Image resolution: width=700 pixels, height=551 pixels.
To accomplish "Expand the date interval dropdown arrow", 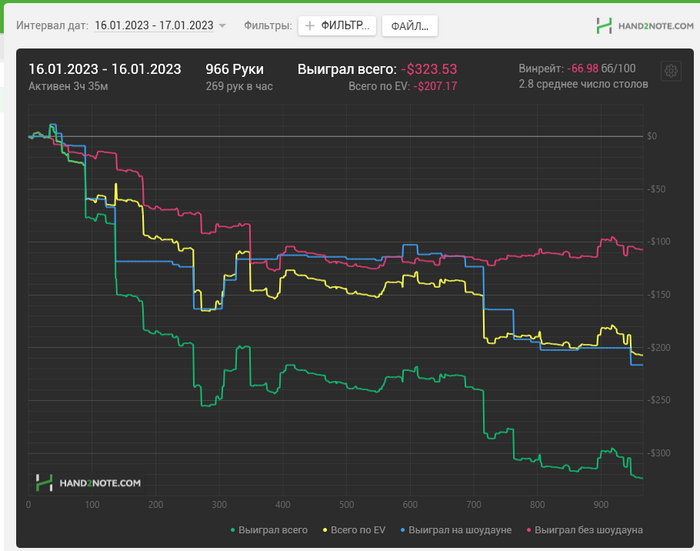I will click(x=222, y=26).
